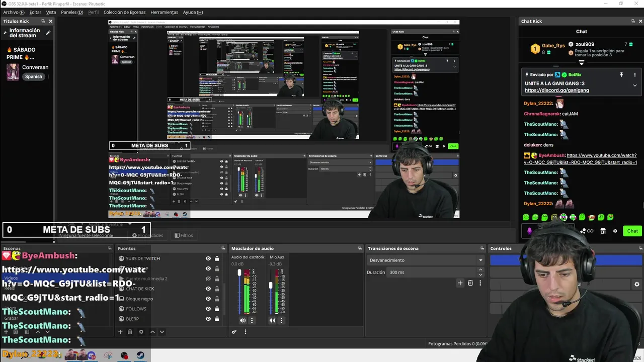Adjust the Duración stepper arrows

(480, 272)
